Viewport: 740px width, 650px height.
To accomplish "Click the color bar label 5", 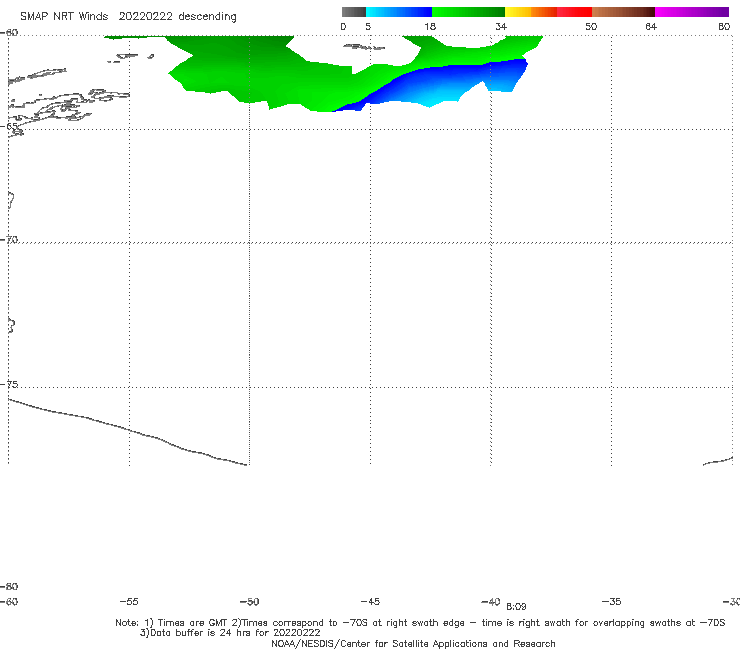I will (368, 26).
